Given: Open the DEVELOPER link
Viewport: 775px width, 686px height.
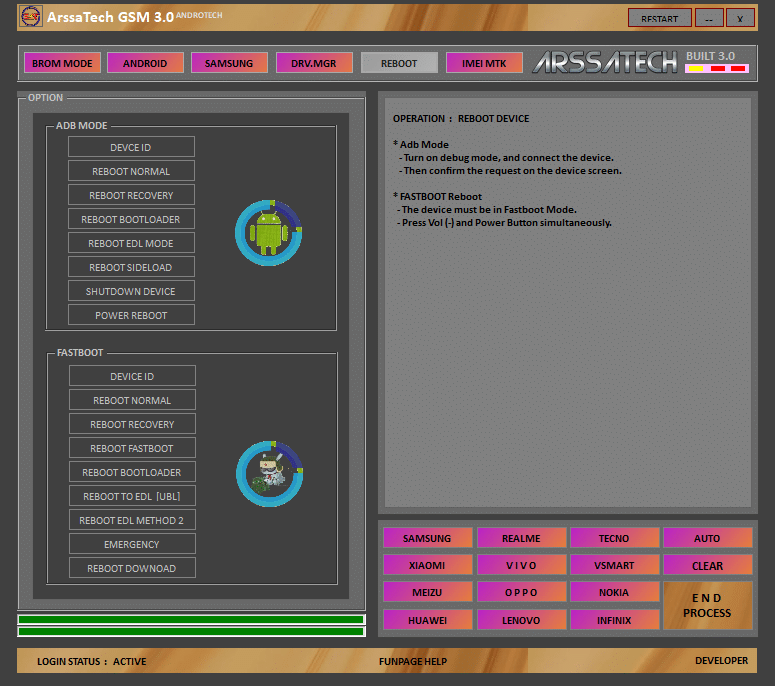Looking at the screenshot, I should (x=721, y=660).
